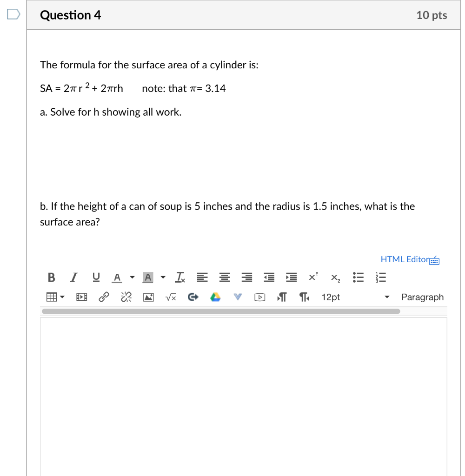Record or upload media play icon
Screen dimensions: 465x476
pos(259,297)
